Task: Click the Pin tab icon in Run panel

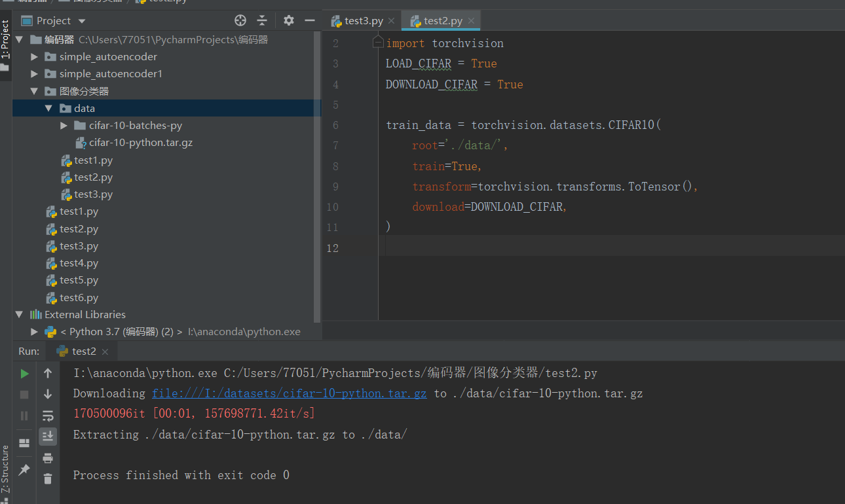Action: (x=24, y=469)
